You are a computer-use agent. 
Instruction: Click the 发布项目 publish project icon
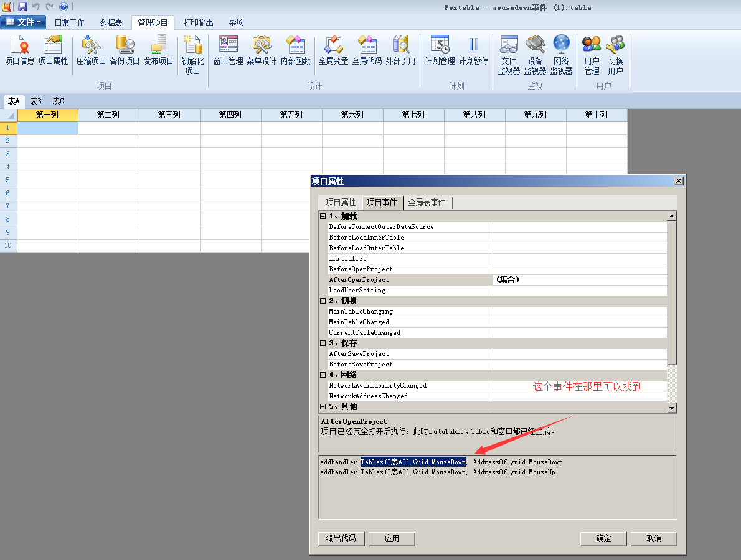tap(158, 50)
